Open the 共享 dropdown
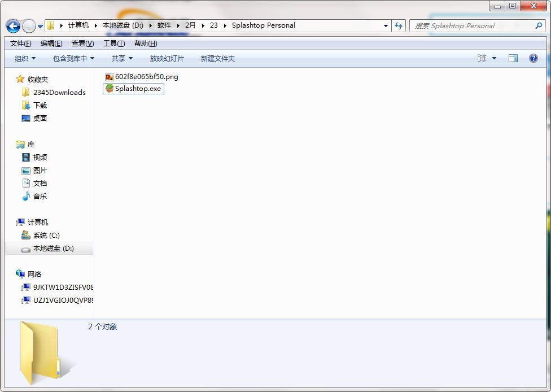 (x=122, y=58)
